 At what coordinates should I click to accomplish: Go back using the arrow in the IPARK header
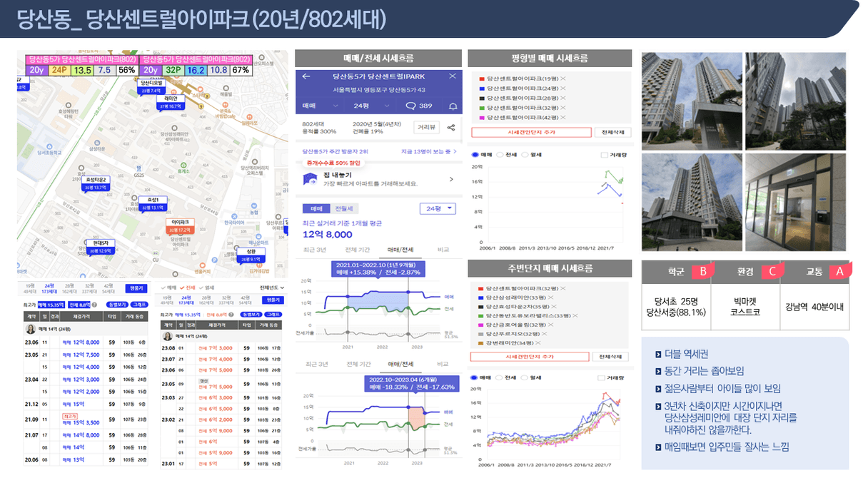(306, 76)
